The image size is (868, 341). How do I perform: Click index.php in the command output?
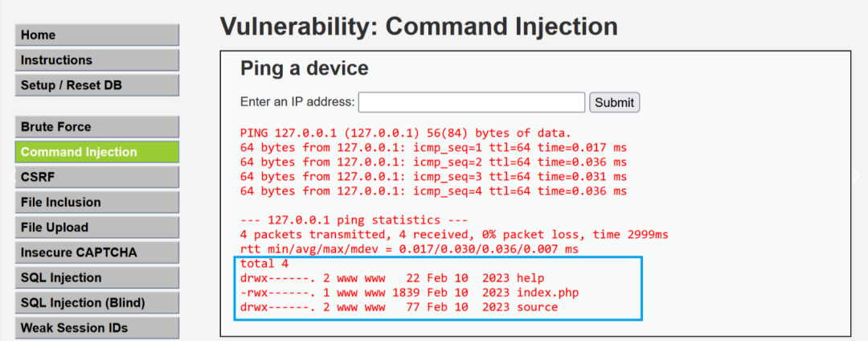click(x=548, y=292)
